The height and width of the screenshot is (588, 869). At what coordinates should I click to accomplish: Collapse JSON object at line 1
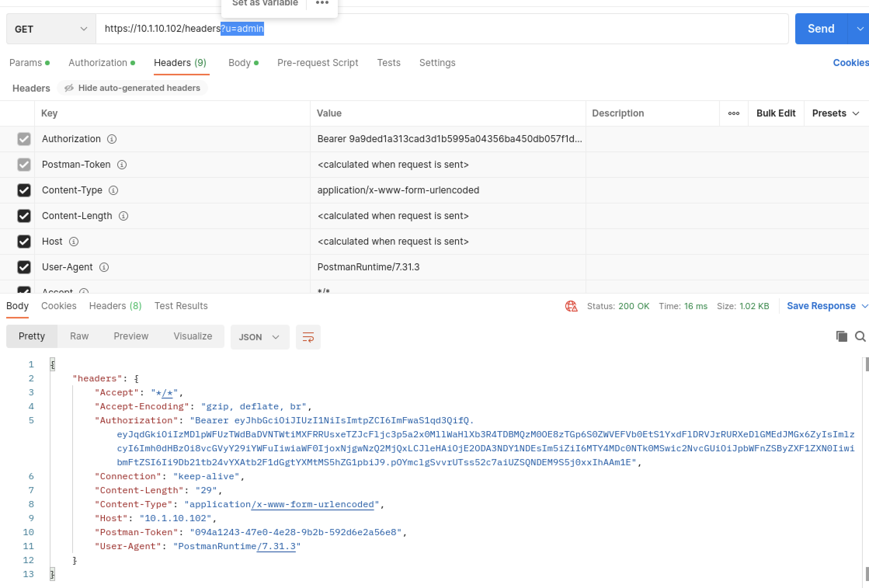(52, 364)
